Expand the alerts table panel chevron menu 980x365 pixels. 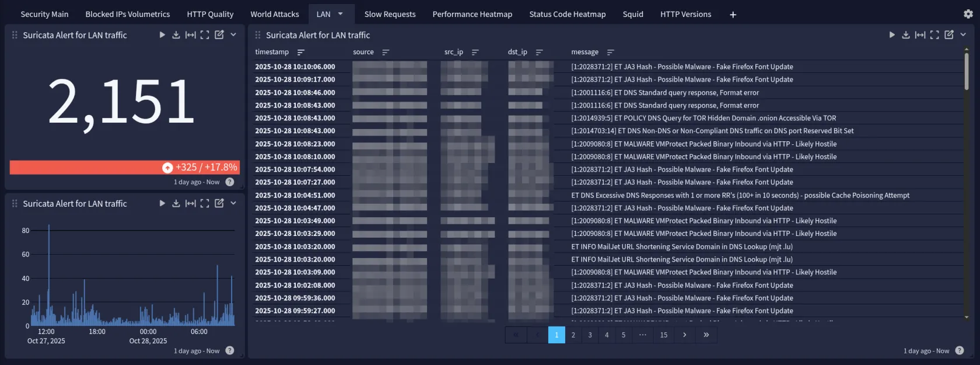(x=963, y=35)
